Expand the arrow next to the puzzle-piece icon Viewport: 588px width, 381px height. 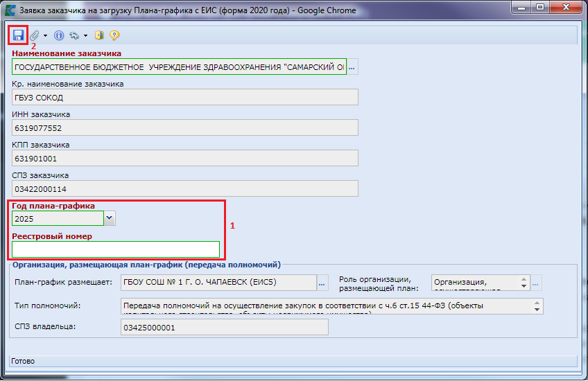[85, 35]
